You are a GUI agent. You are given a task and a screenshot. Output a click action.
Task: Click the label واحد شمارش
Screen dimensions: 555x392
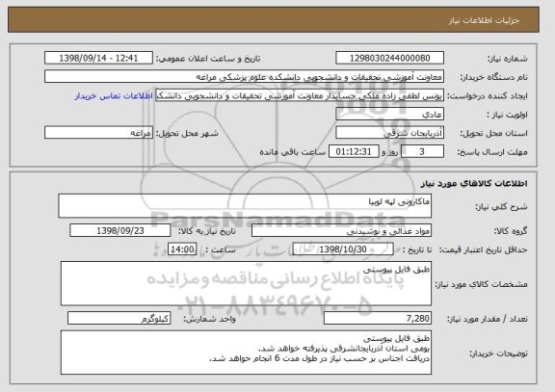209,319
